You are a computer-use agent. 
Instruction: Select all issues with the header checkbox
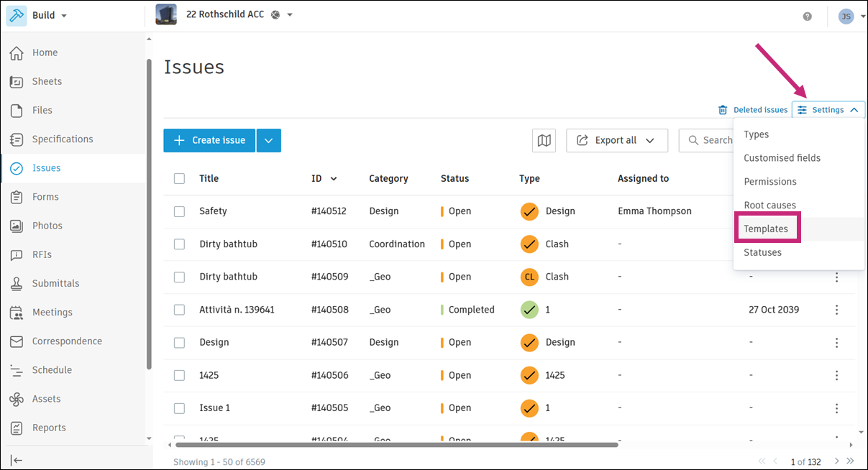click(179, 179)
